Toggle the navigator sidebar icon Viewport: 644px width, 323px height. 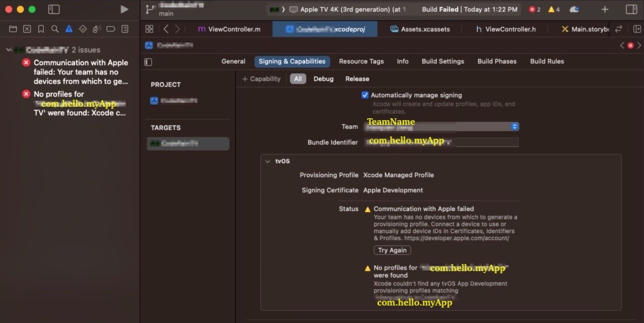click(54, 9)
